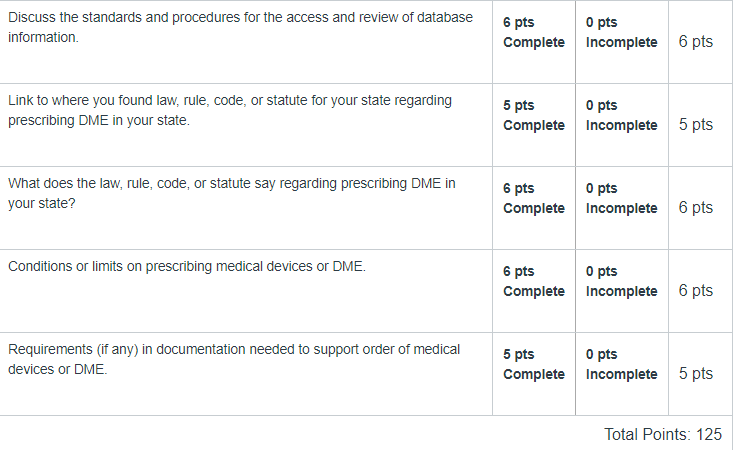This screenshot has width=753, height=450.
Task: Click the 'Requirements (if any) in documentation' criterion
Action: [x=234, y=359]
